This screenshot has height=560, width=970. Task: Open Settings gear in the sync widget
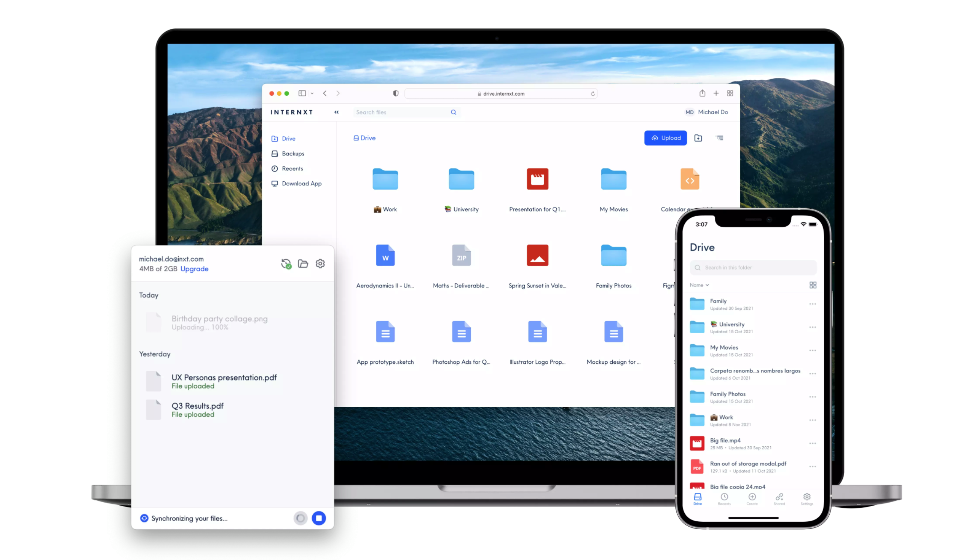click(320, 263)
